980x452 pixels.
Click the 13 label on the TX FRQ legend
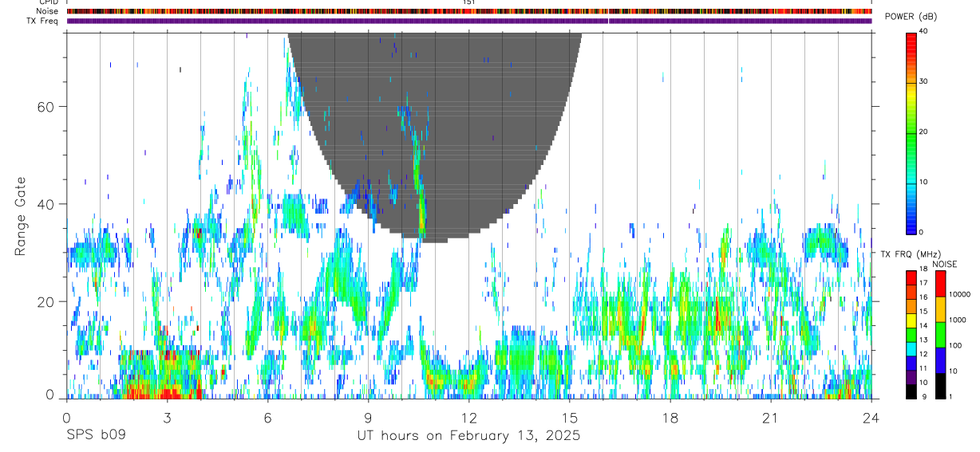(x=923, y=340)
